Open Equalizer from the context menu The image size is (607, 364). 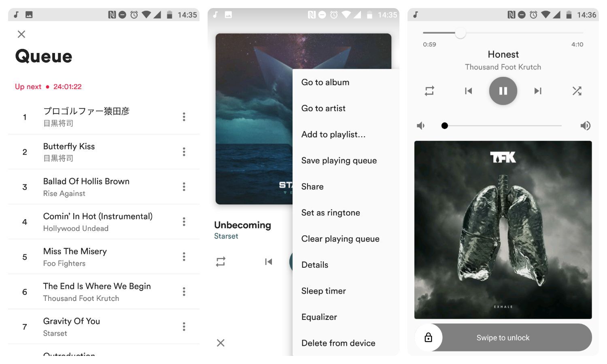[x=319, y=317]
